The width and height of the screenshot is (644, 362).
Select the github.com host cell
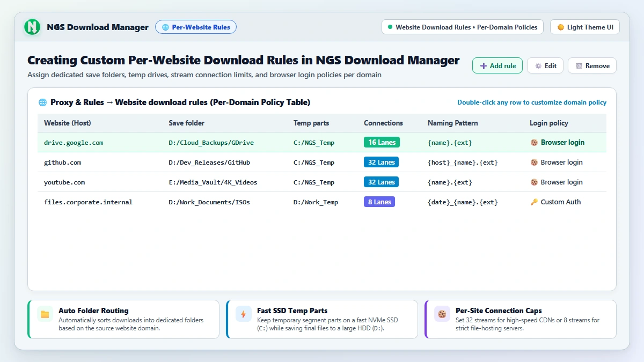(63, 162)
